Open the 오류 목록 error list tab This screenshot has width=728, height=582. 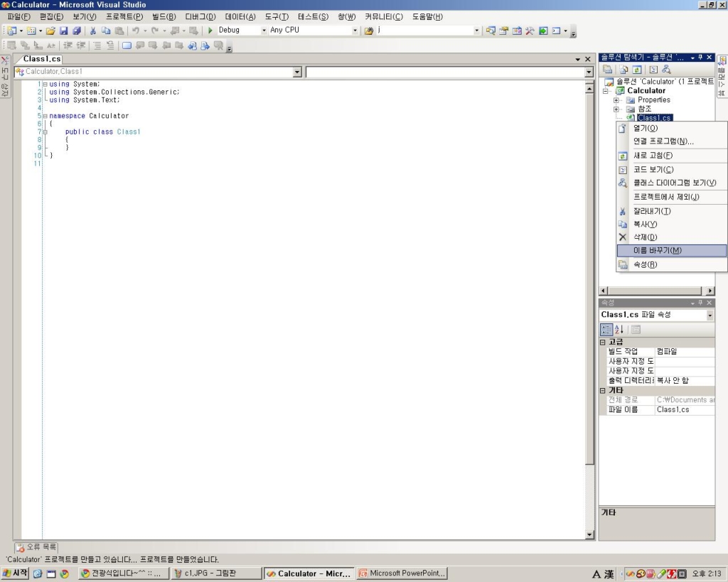[36, 547]
